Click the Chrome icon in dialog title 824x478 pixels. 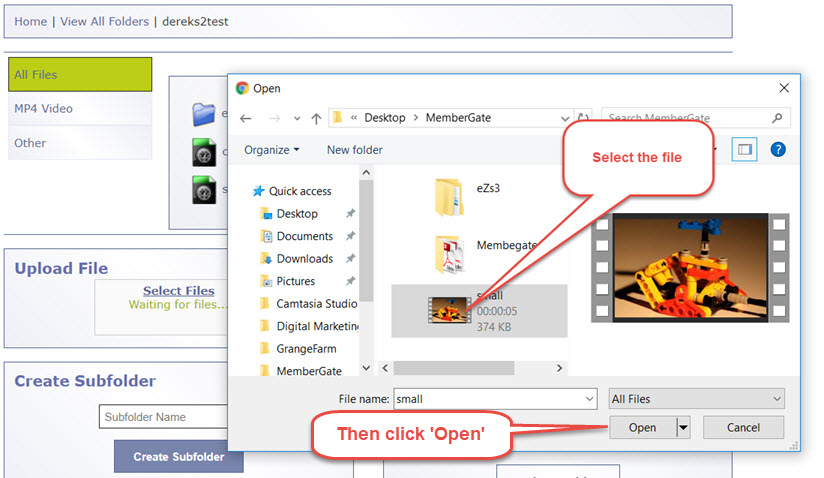242,88
